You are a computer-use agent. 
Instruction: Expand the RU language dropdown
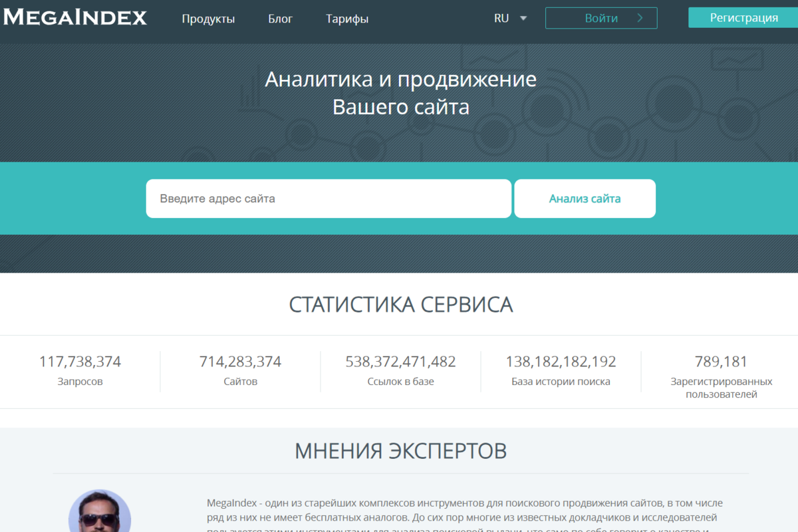tap(501, 18)
